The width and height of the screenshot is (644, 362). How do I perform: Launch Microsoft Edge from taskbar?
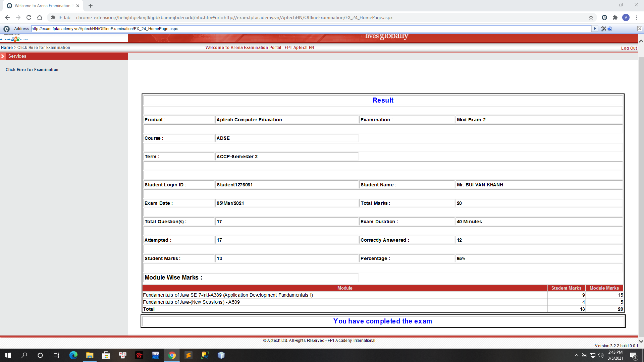coord(73,355)
